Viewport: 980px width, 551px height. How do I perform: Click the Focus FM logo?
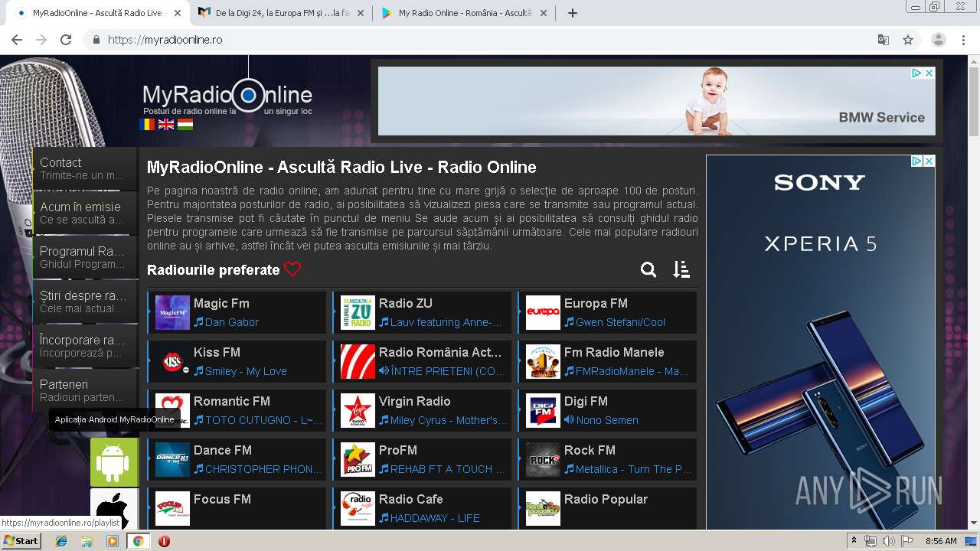(172, 509)
